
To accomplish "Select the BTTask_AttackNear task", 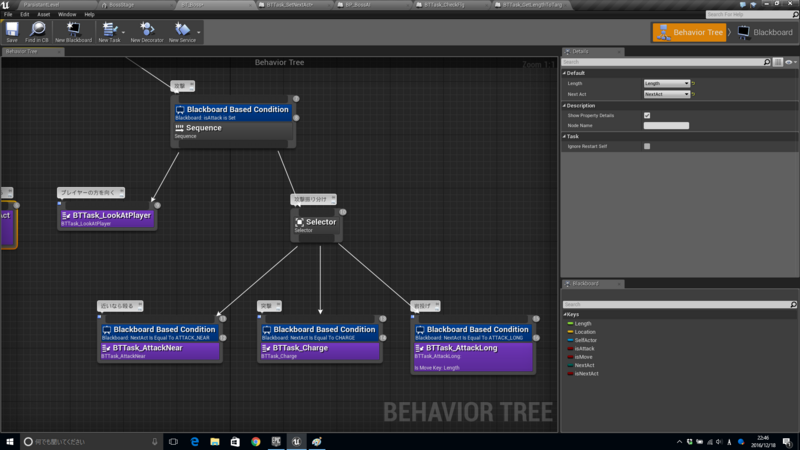I will click(160, 351).
